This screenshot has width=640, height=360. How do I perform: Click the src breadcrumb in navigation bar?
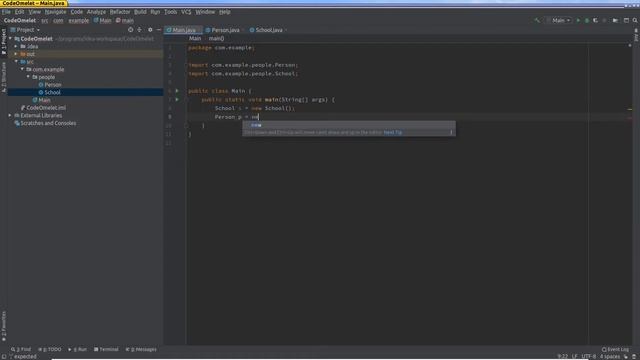tap(44, 20)
